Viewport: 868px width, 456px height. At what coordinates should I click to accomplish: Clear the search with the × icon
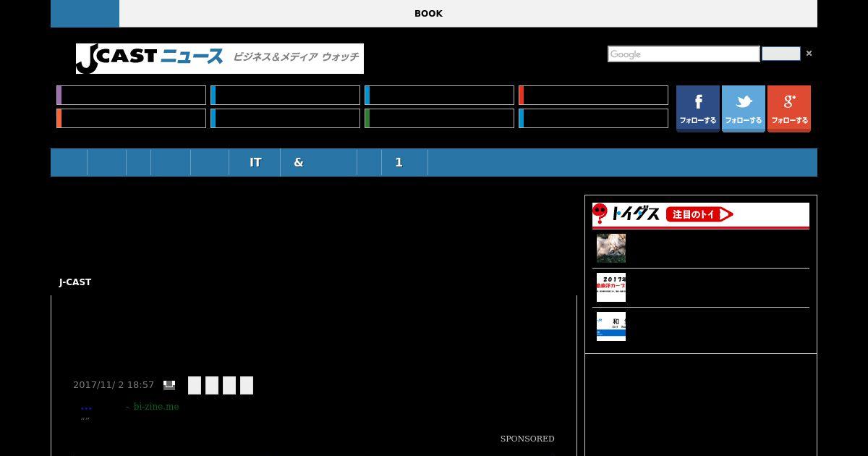[x=809, y=54]
